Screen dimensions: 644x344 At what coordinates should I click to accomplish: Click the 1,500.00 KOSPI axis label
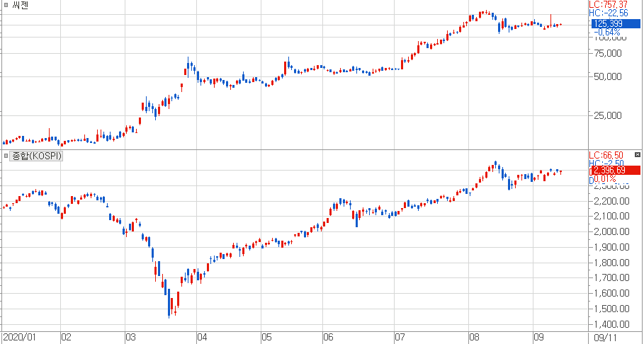tap(611, 309)
